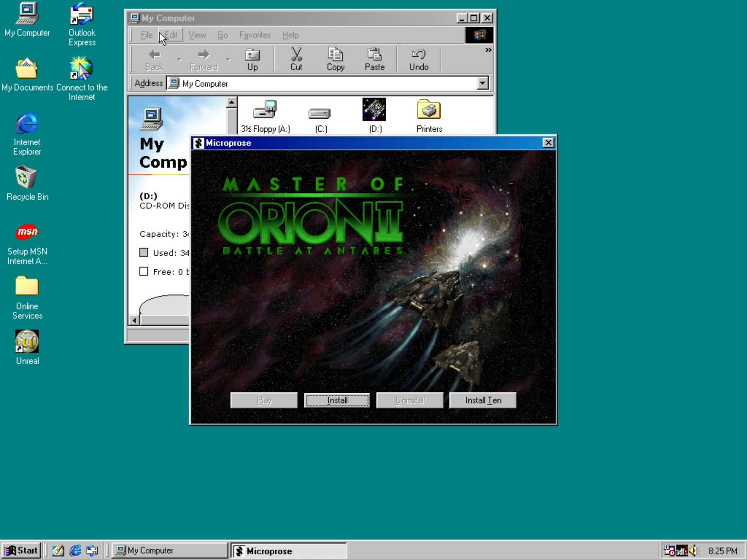Click the Install button
This screenshot has width=747, height=560.
[337, 401]
